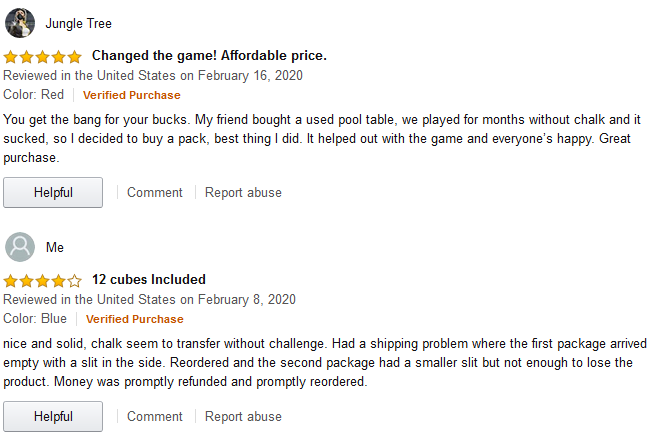Click Verified Purchase on the Color: Red review
The image size is (652, 436).
click(131, 95)
